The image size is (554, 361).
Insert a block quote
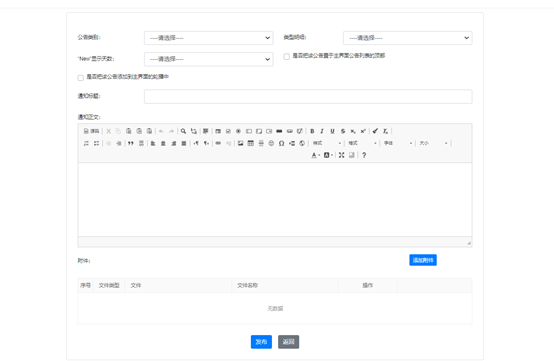[131, 143]
